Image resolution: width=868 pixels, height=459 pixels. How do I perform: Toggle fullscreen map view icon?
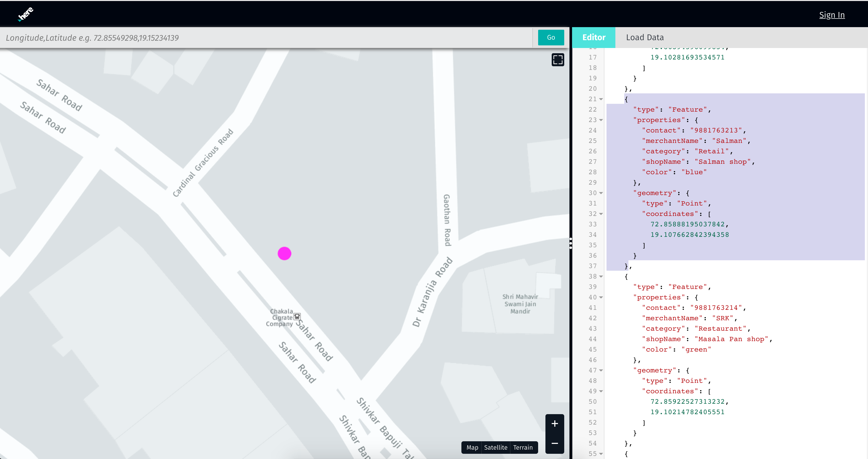[x=558, y=60]
